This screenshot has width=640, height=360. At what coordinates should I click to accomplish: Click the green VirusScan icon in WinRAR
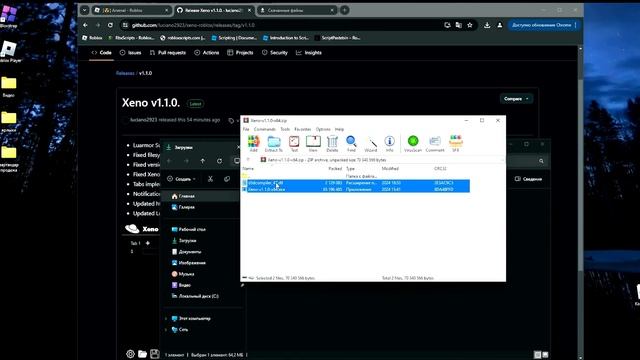[x=413, y=143]
